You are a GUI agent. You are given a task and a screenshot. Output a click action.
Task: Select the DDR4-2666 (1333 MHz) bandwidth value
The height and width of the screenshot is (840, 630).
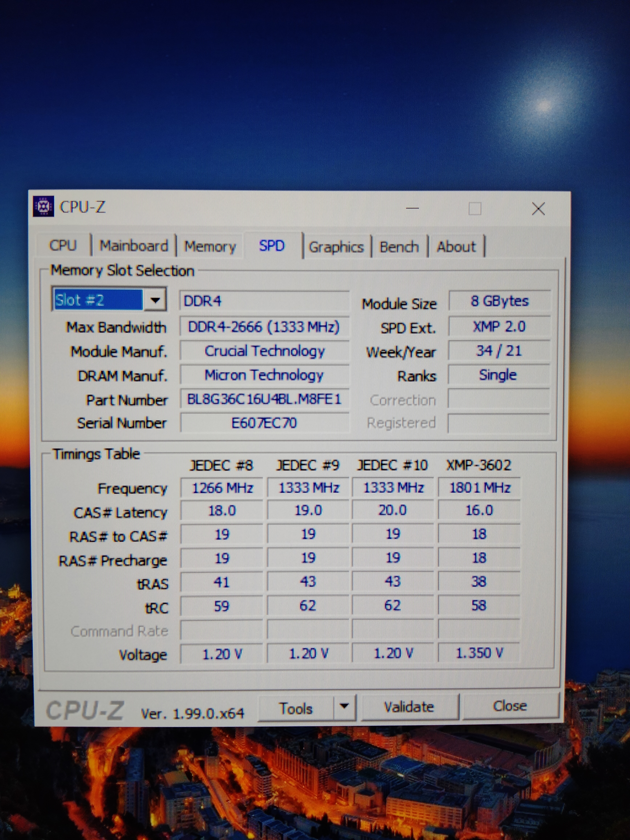pos(264,327)
